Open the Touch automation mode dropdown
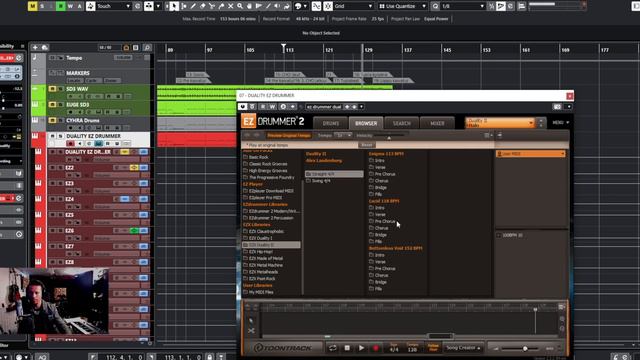640x360 pixels. click(x=113, y=6)
